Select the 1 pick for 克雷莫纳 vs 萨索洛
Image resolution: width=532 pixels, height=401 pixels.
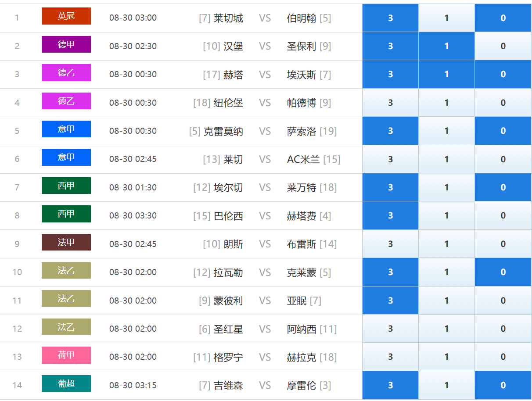pos(446,131)
